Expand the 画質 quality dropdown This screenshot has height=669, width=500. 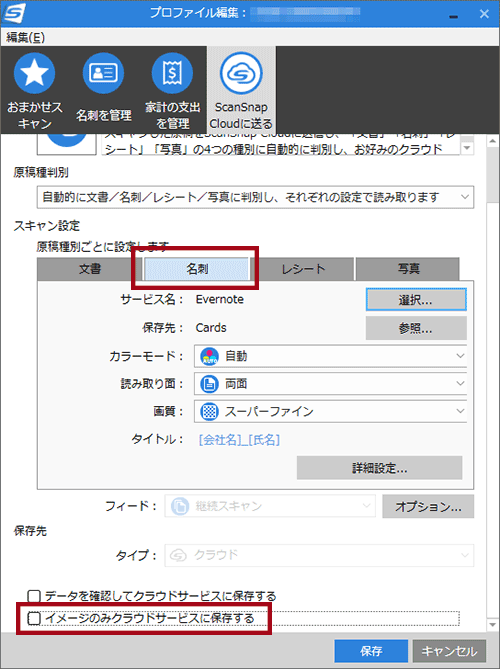(x=331, y=411)
